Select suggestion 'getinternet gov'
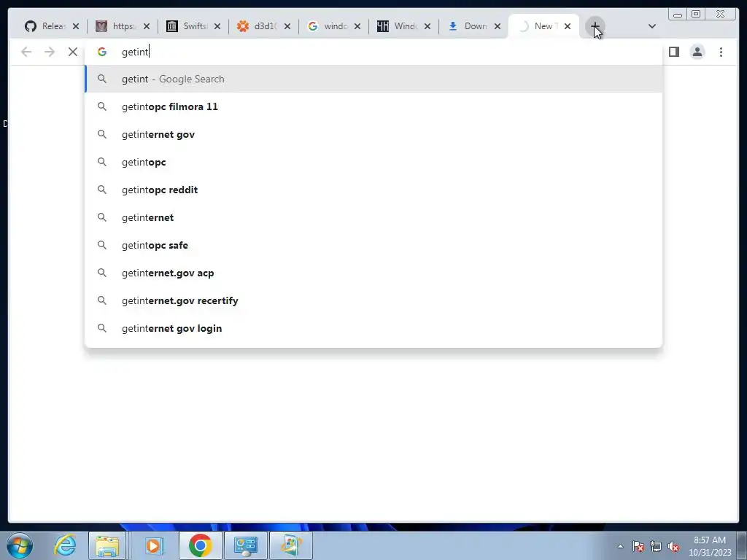This screenshot has height=560, width=747. pos(373,134)
